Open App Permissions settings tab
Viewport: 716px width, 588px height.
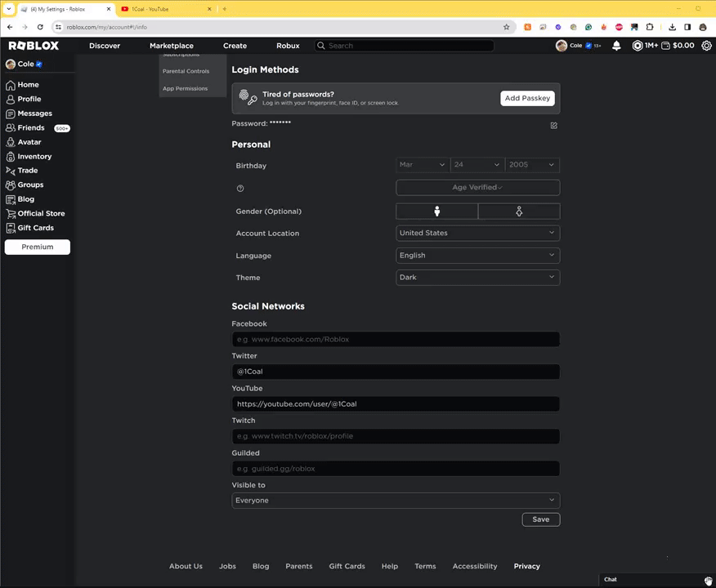point(185,88)
